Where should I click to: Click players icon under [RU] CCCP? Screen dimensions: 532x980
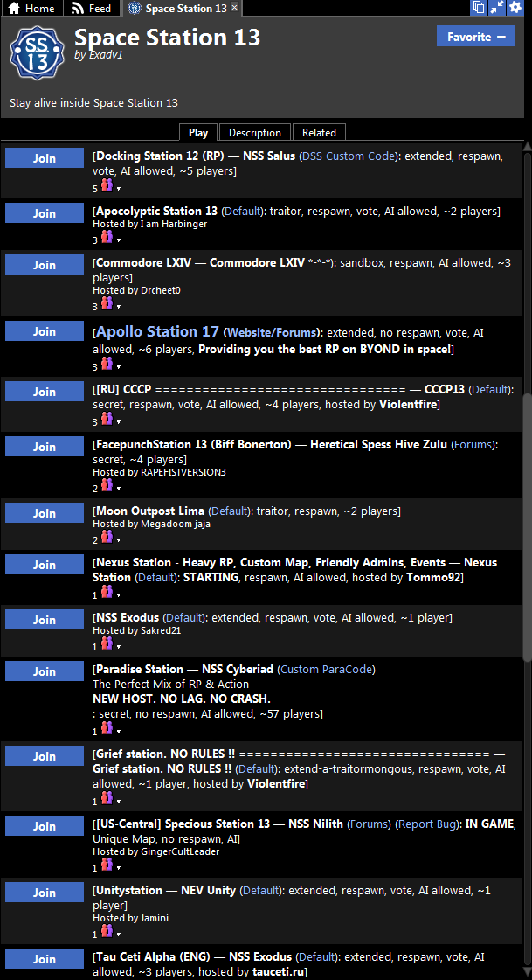tap(107, 419)
